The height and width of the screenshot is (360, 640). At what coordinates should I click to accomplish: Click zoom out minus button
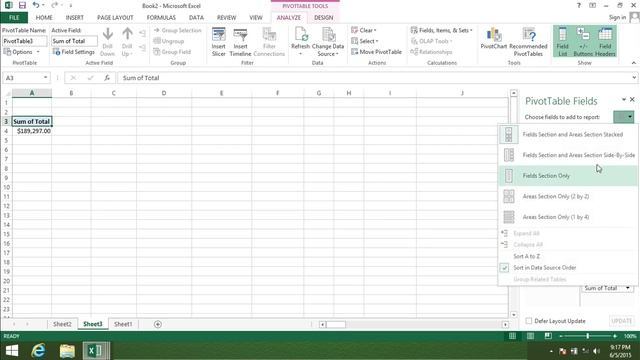[x=561, y=336]
